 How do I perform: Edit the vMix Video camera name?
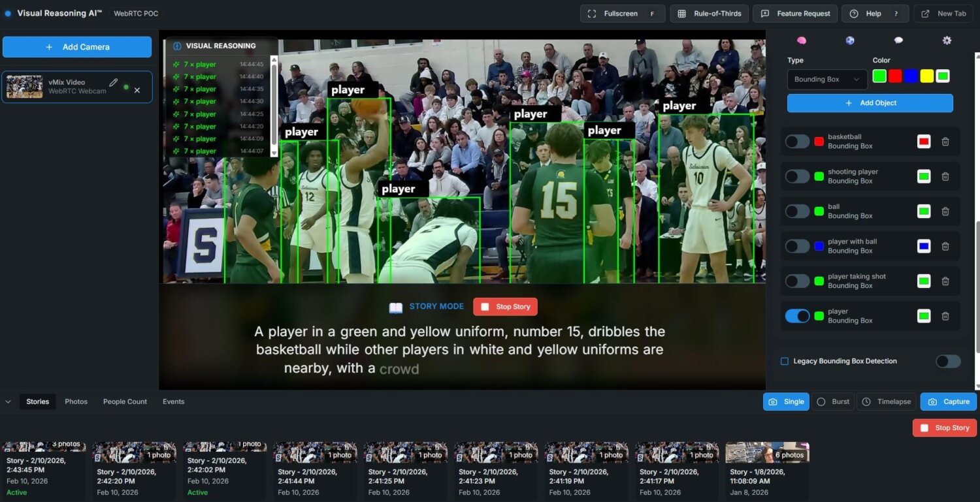114,83
